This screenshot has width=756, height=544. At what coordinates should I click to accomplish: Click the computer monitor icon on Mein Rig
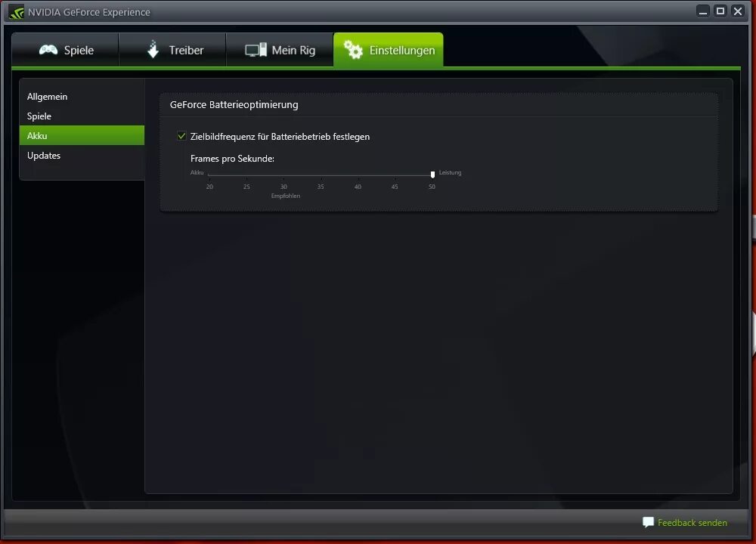pos(256,50)
